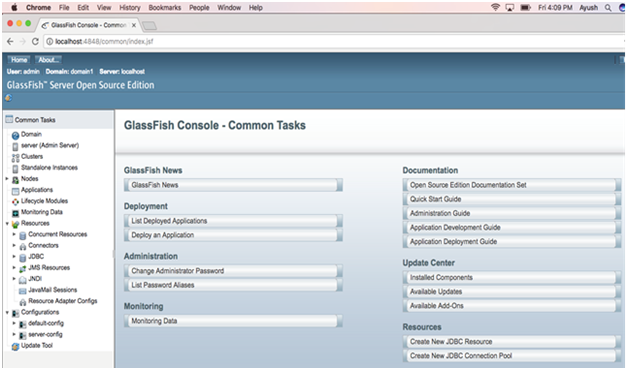
Task: Open the People menu
Action: click(x=199, y=8)
